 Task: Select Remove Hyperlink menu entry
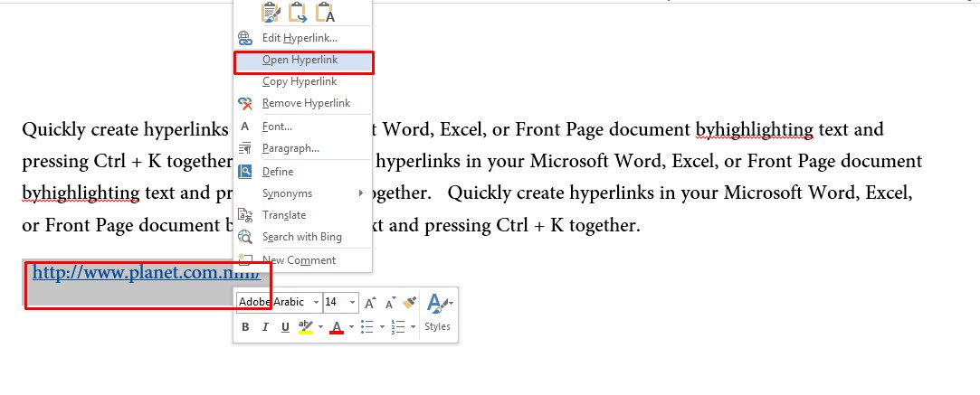pos(303,103)
